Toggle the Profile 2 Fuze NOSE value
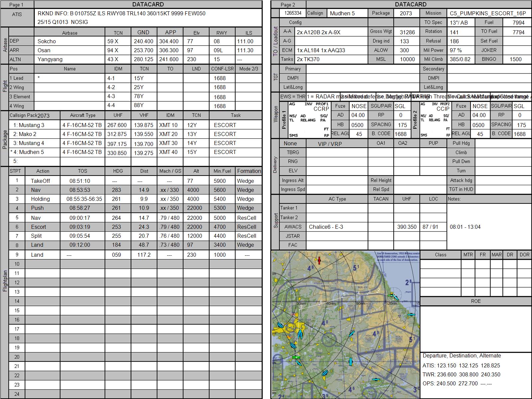 480,106
